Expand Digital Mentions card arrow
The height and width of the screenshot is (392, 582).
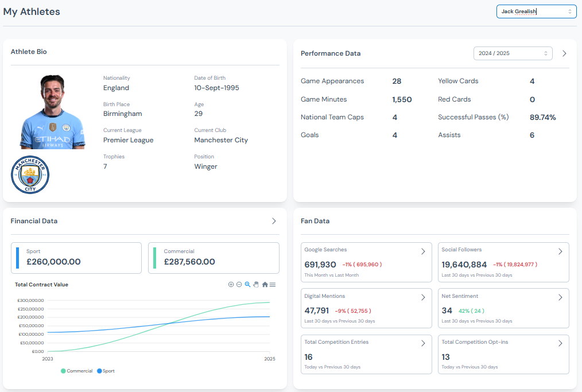coord(423,297)
